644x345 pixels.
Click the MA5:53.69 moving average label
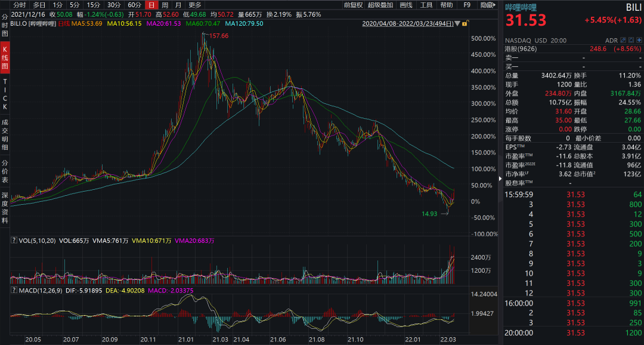point(86,24)
